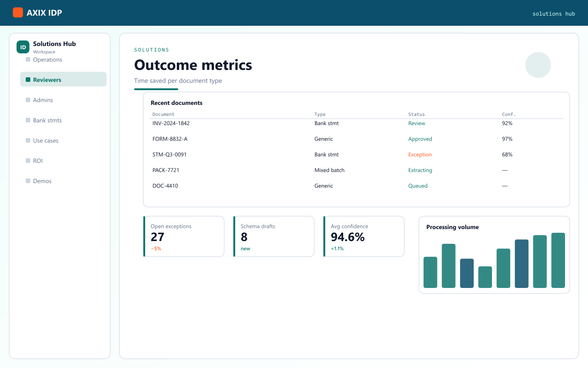Click the 97% confidence value
Image resolution: width=588 pixels, height=368 pixels.
[507, 139]
